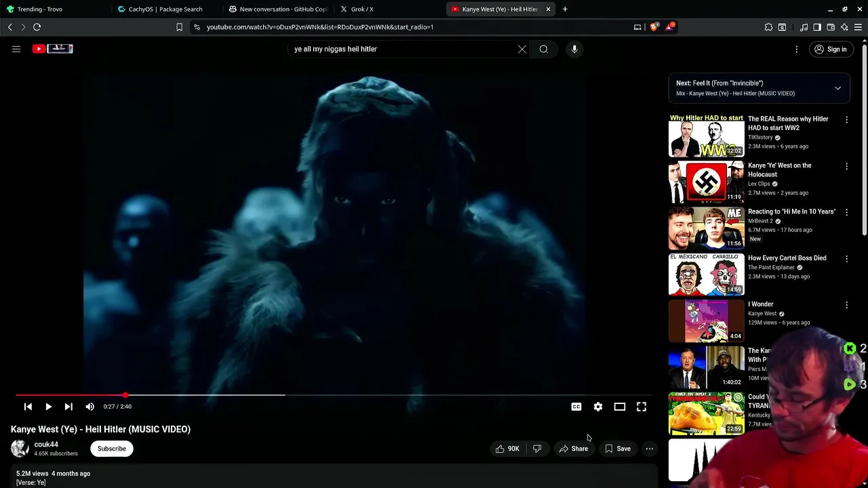Open the Leo AI sparkle icon
Screen dimensions: 868x488
click(844, 27)
